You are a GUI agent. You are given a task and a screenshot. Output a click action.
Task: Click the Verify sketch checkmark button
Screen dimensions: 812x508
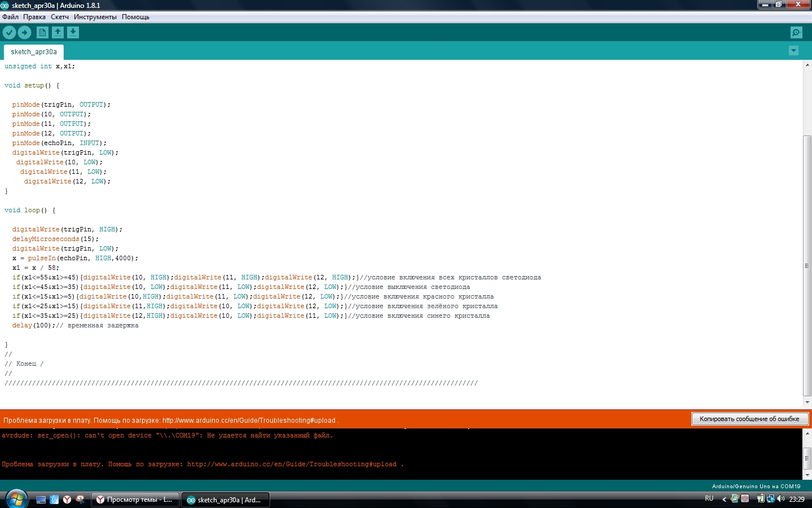[x=10, y=33]
